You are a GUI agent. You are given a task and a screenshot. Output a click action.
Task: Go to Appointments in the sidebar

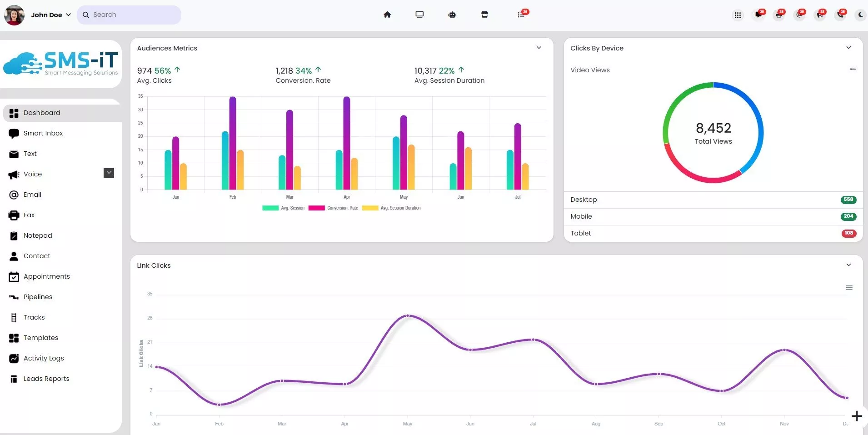coord(46,276)
